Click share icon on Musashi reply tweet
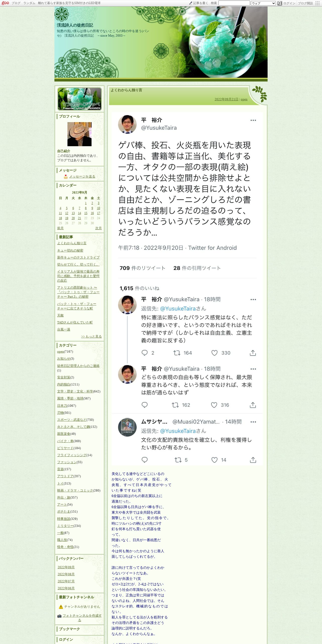322x644 pixels. pyautogui.click(x=253, y=460)
